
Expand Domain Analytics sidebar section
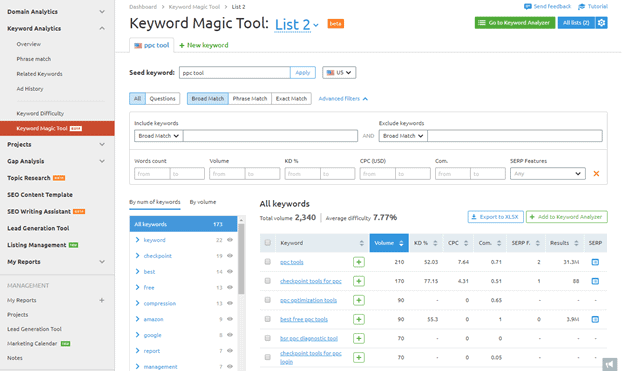point(102,12)
